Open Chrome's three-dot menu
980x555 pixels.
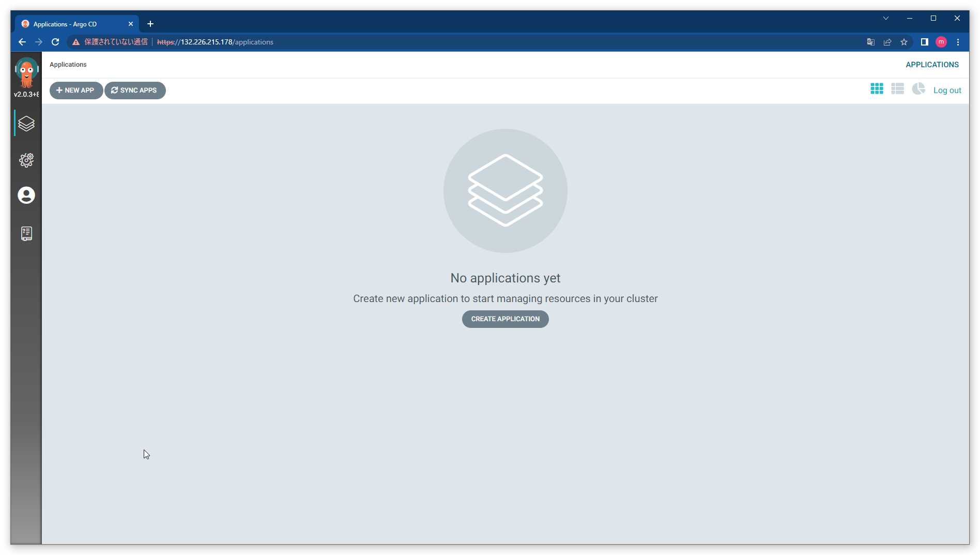point(958,42)
